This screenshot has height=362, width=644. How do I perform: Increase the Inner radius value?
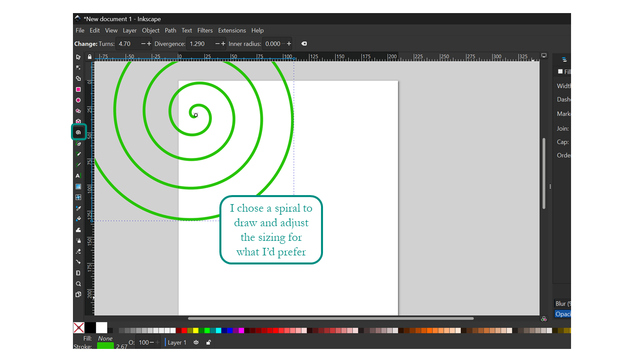coord(289,44)
